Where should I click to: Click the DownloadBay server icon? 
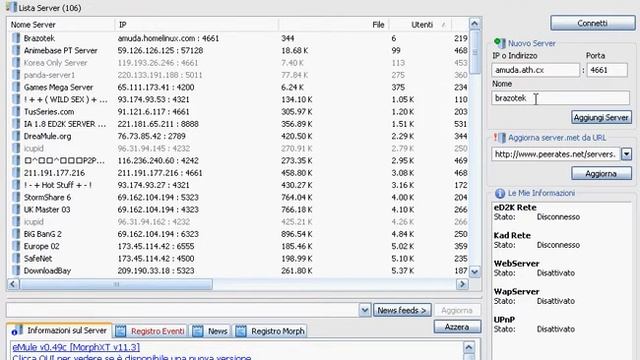click(x=16, y=271)
